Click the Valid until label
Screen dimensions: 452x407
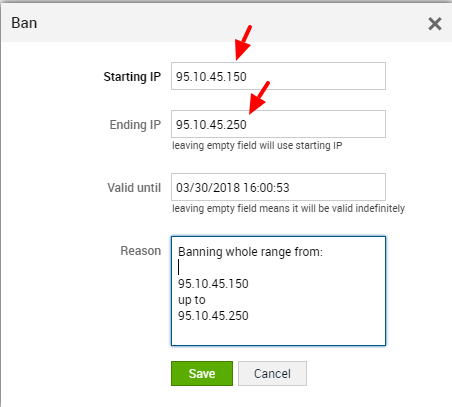click(x=134, y=188)
